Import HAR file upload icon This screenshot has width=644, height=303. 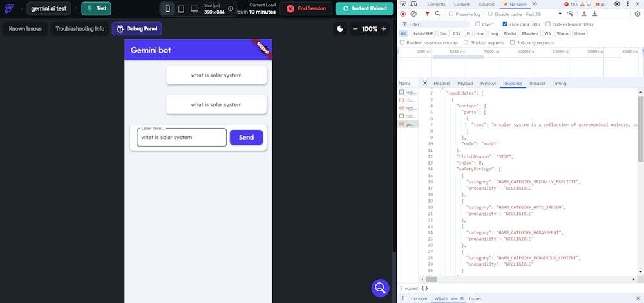pyautogui.click(x=584, y=14)
